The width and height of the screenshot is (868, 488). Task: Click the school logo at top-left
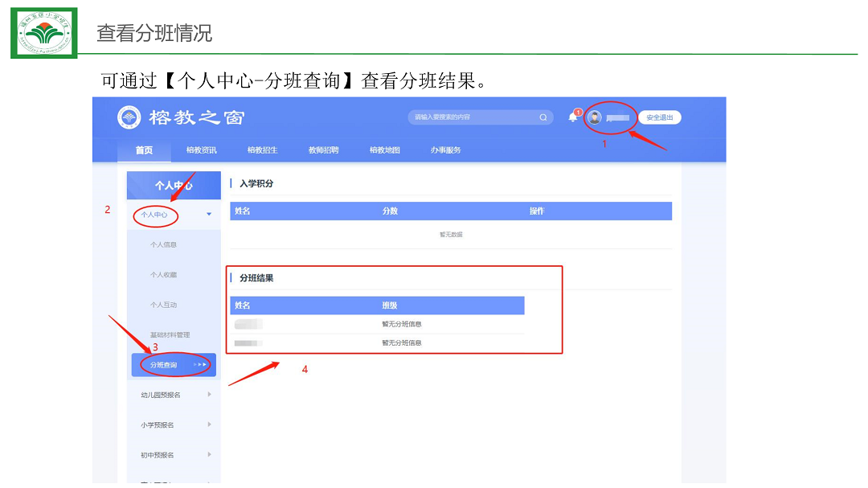click(x=44, y=33)
